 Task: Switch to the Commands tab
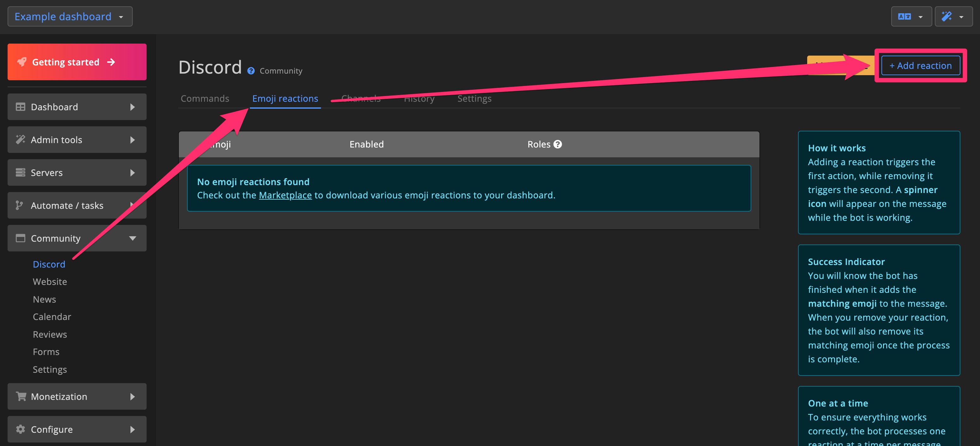click(205, 99)
